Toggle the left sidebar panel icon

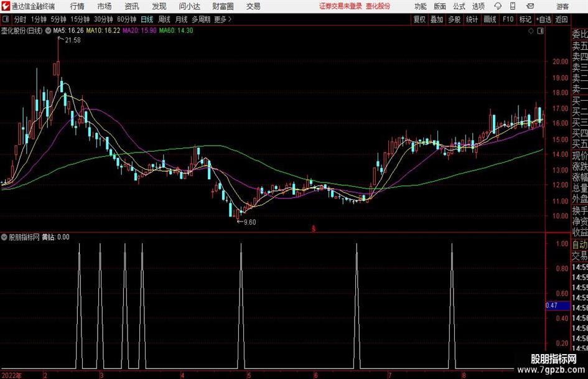tap(5, 19)
